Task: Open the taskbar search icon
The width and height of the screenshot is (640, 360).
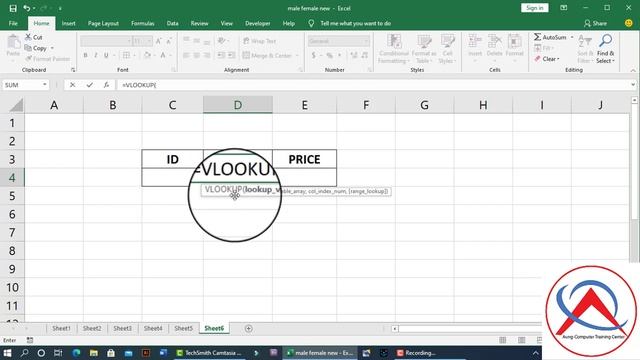Action: (x=24, y=353)
